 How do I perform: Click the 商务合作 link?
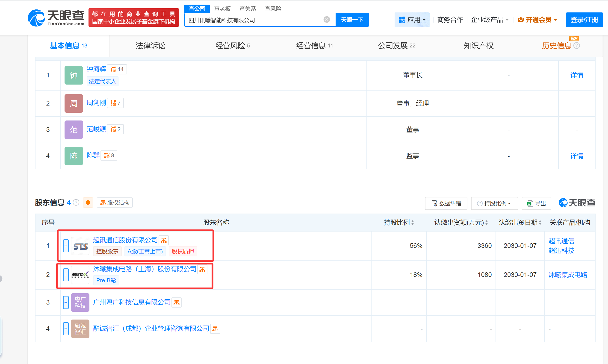tap(450, 20)
